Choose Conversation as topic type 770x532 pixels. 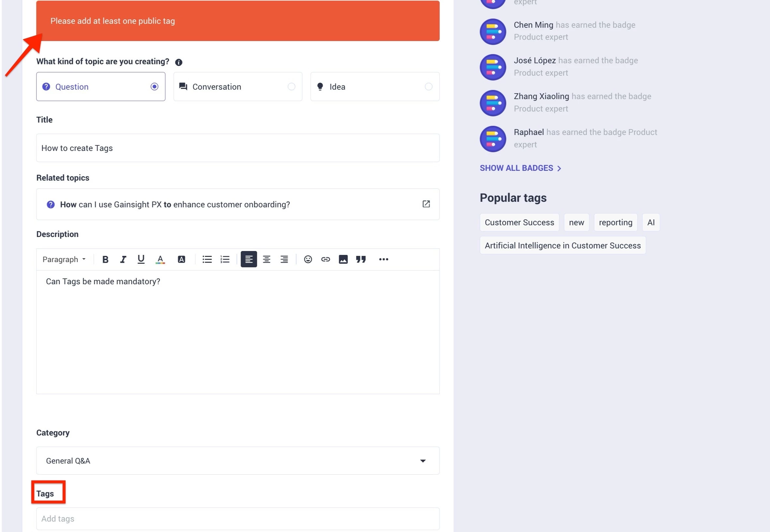pyautogui.click(x=237, y=87)
